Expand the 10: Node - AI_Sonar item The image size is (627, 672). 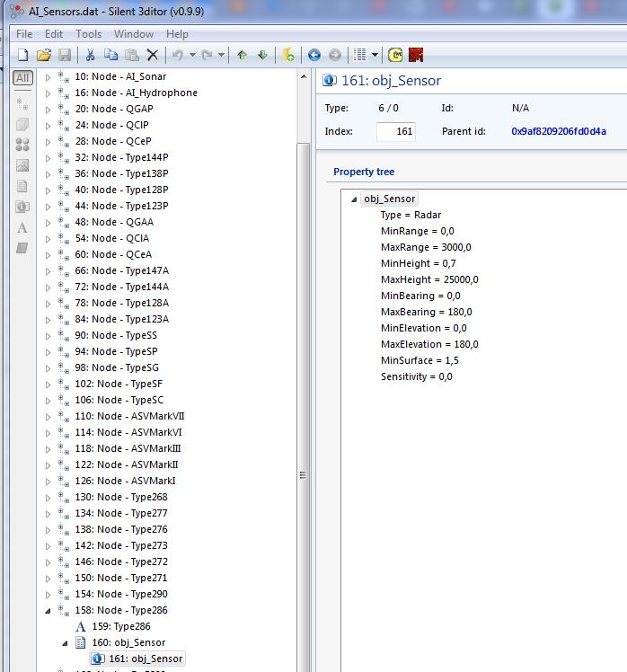[49, 77]
